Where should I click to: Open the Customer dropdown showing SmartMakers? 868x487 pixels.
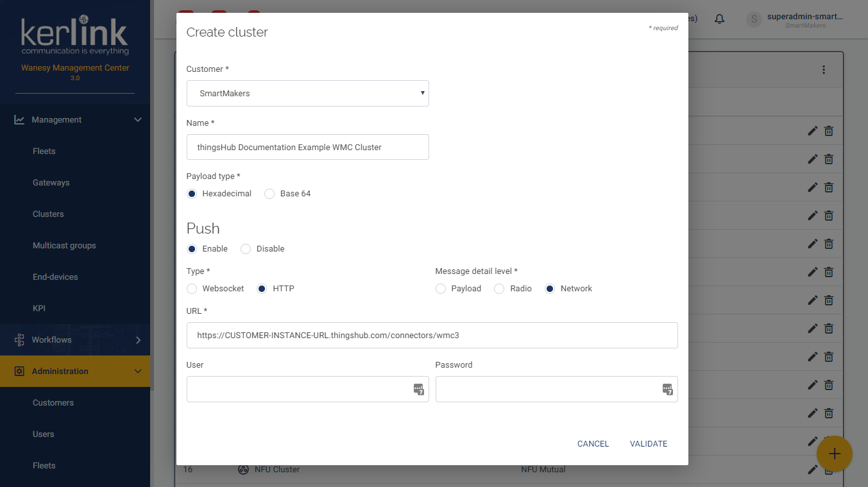pos(307,93)
